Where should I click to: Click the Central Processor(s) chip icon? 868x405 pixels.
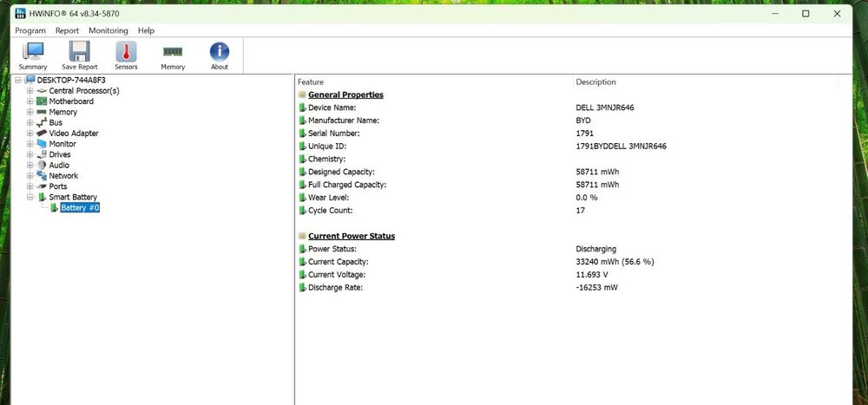point(42,91)
